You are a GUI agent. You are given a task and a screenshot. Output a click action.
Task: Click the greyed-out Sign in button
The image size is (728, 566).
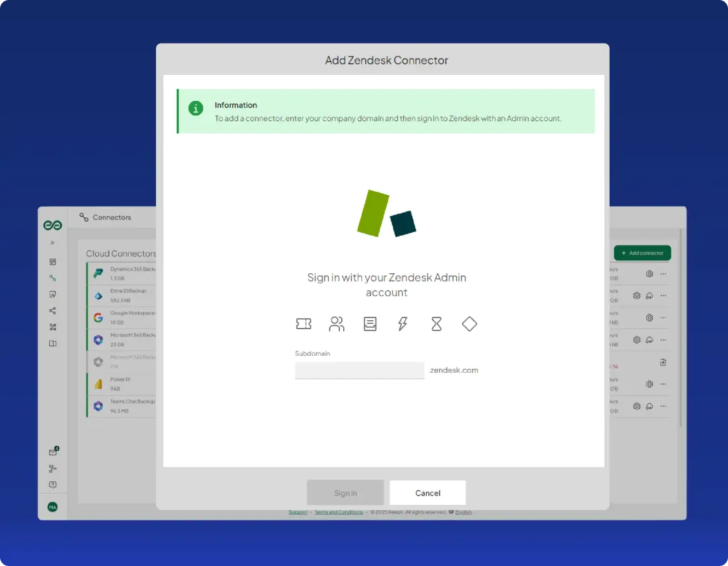tap(345, 492)
